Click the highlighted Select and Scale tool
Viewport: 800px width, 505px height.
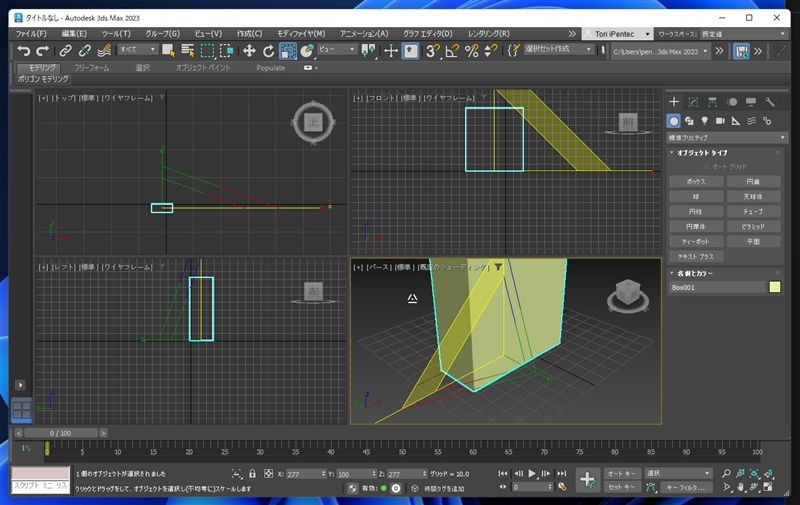coord(288,50)
